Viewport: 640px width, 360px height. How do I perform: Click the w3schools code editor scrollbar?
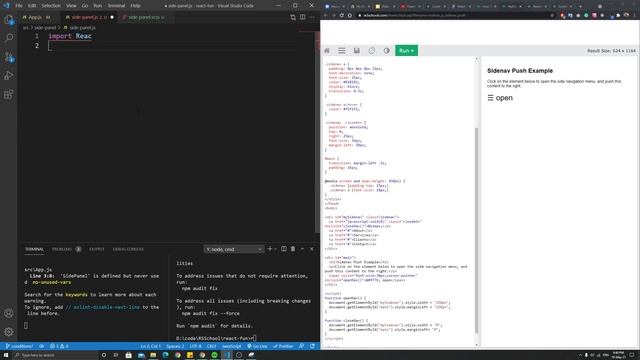click(476, 231)
